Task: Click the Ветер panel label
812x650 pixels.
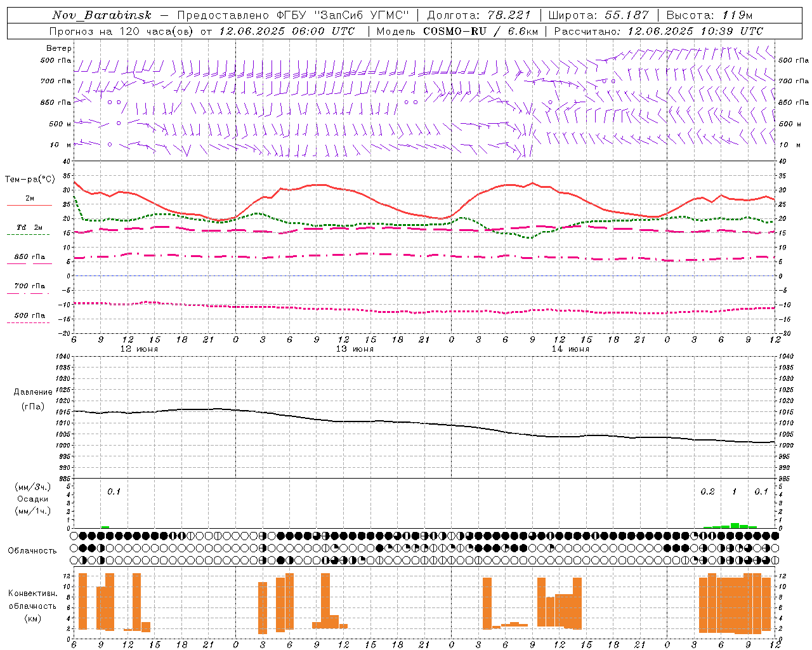Action: (58, 48)
